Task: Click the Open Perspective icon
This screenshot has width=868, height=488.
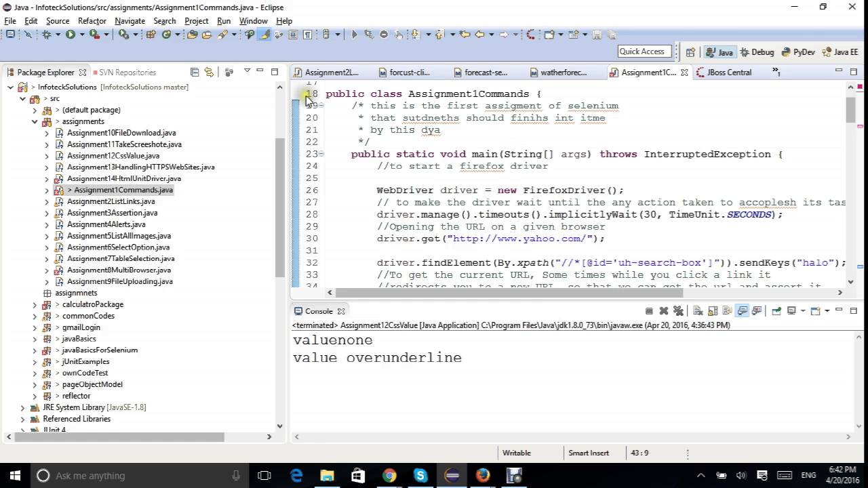Action: point(690,52)
